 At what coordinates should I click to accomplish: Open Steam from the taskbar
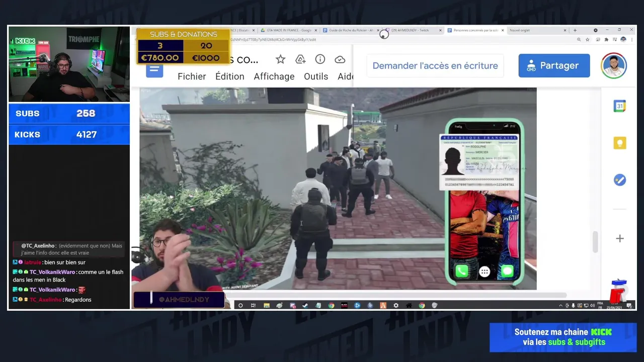[x=305, y=305]
